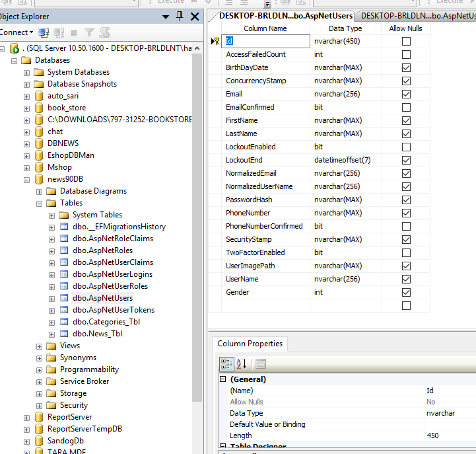Switch to first AspNetUsers designer tab

[285, 15]
